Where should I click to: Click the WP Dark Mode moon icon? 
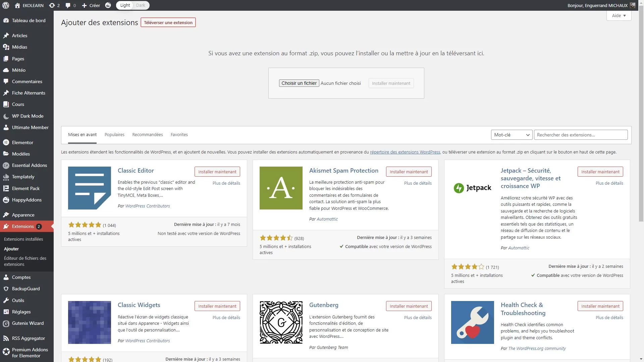click(6, 116)
